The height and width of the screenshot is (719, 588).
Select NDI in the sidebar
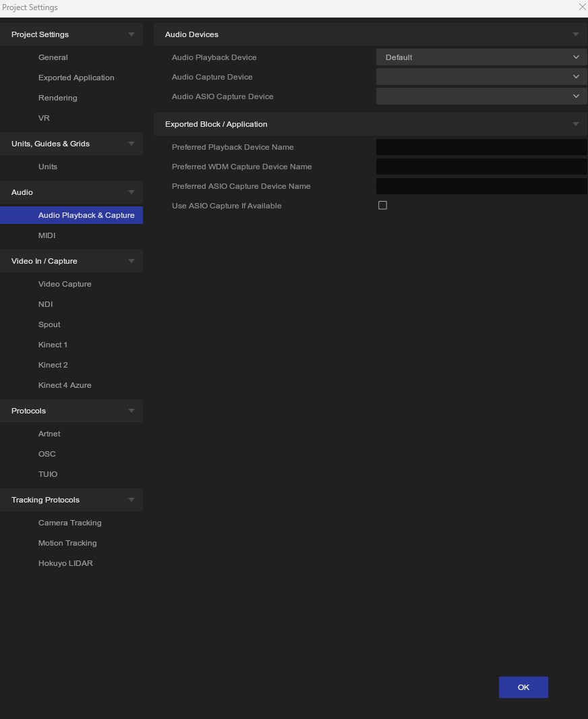coord(46,304)
